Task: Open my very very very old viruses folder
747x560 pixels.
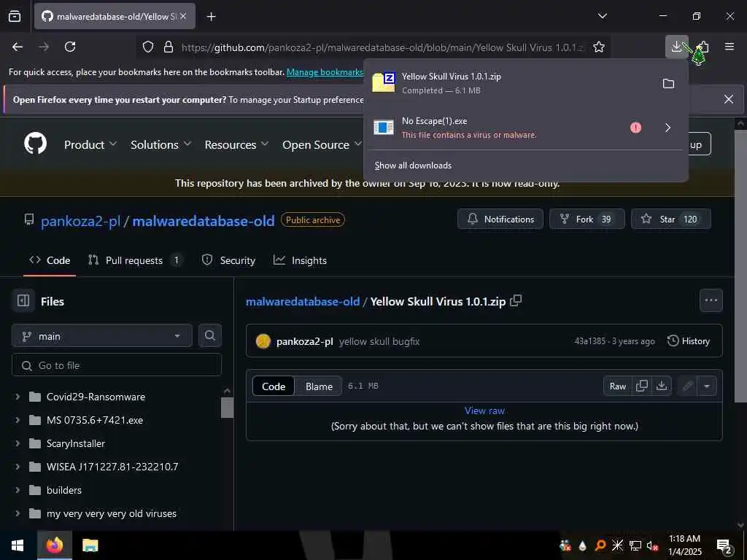Action: (112, 513)
